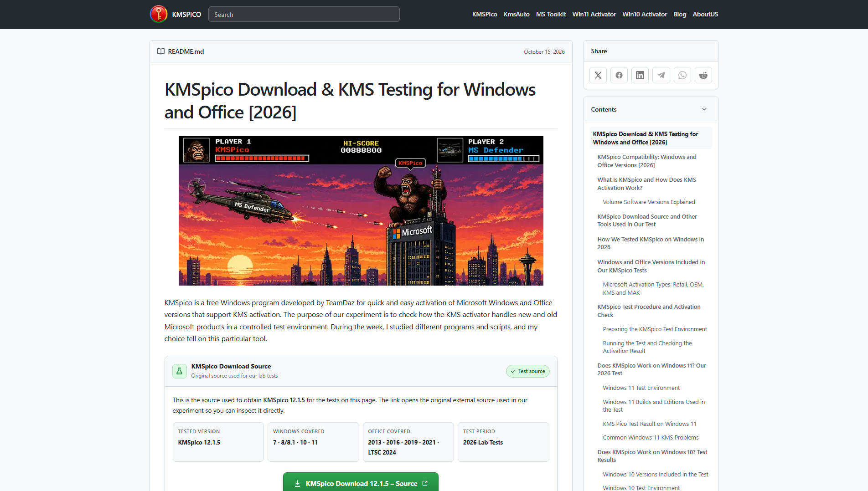Click the green flask icon of Download Source
868x491 pixels.
point(180,371)
